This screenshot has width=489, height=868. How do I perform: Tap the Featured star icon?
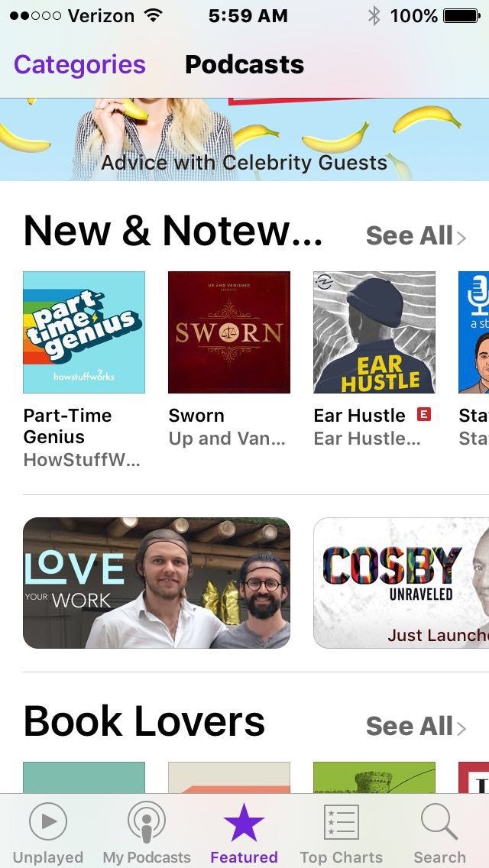tap(244, 822)
